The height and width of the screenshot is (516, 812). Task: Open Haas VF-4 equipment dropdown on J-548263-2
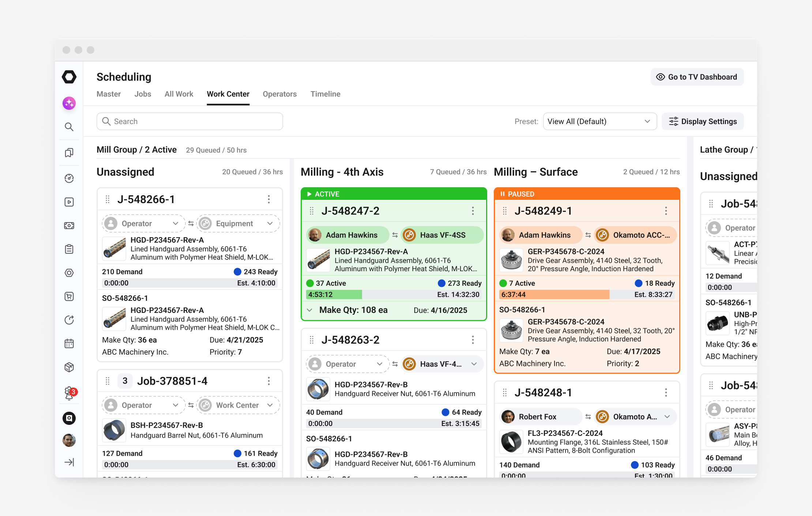(442, 364)
